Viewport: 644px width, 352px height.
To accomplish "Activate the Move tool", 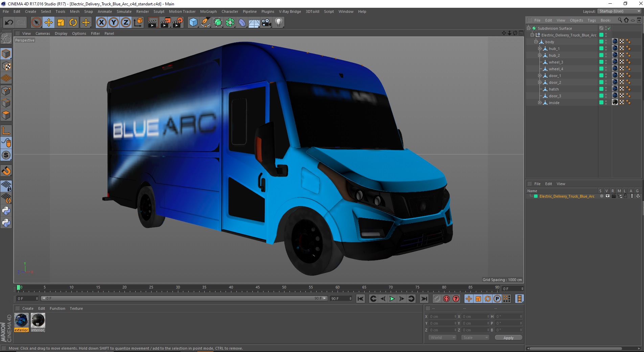I will [x=49, y=23].
